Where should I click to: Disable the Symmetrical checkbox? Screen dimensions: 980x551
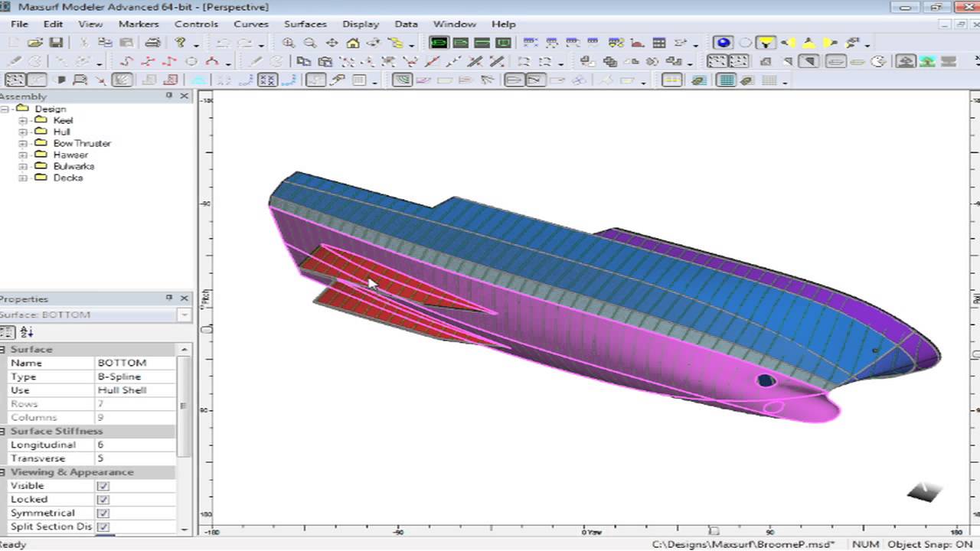point(103,514)
